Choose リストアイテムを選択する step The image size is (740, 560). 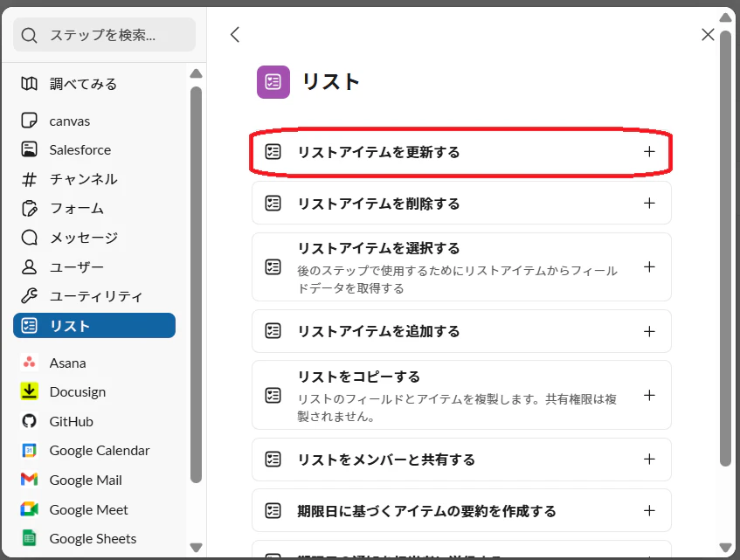point(461,267)
